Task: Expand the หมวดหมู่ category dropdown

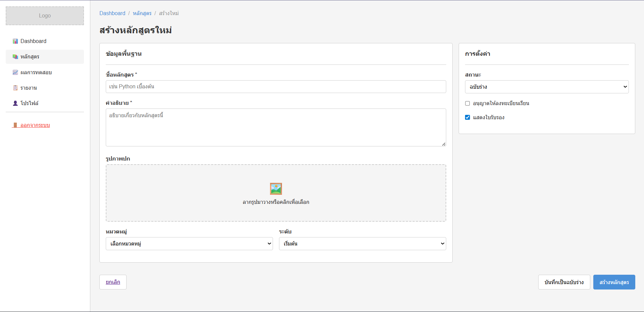Action: click(189, 244)
